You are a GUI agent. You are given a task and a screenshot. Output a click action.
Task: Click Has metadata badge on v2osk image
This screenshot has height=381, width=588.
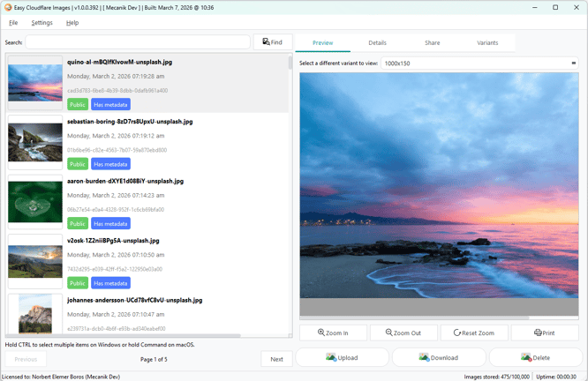point(110,283)
